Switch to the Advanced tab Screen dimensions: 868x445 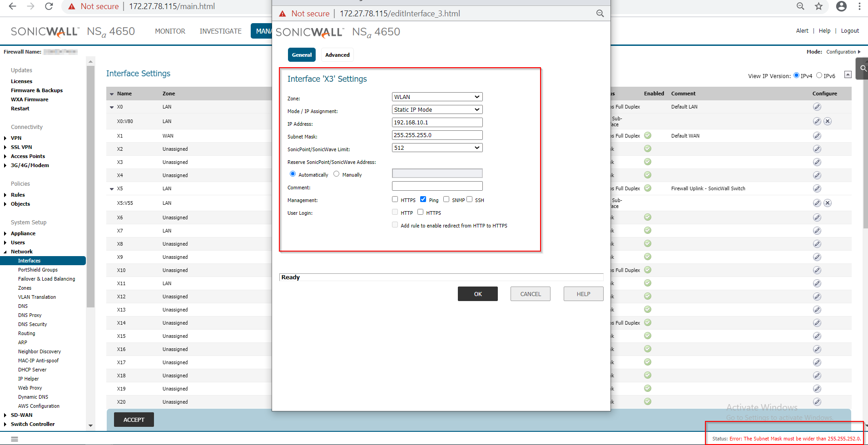[x=337, y=55]
